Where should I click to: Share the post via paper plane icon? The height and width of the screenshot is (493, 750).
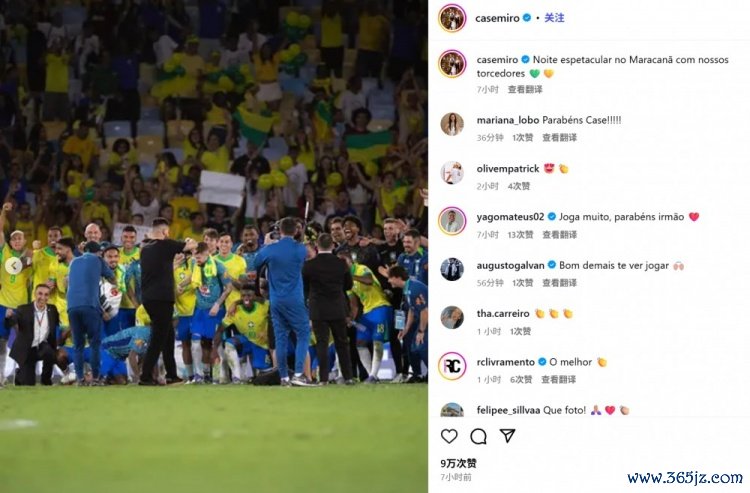point(507,435)
